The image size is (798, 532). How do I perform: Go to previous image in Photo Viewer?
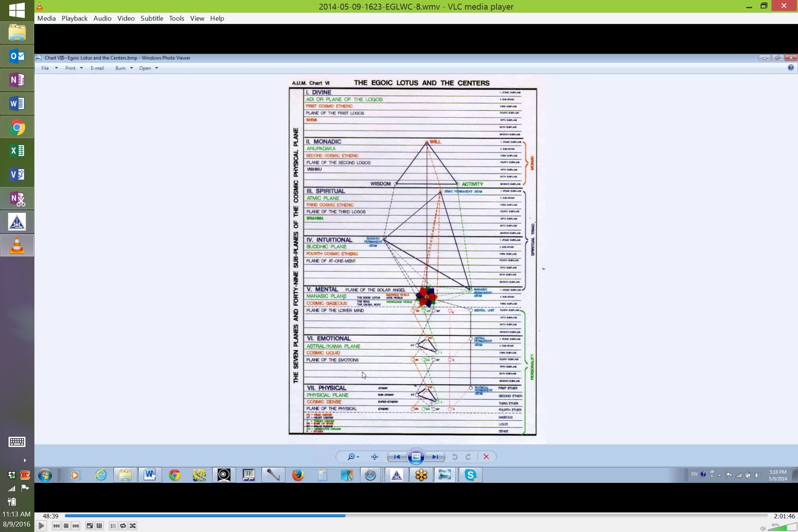[397, 456]
